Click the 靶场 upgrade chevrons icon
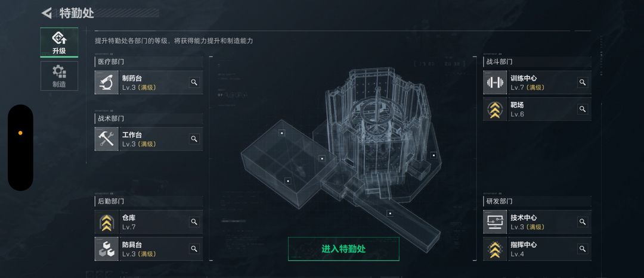 tap(495, 109)
